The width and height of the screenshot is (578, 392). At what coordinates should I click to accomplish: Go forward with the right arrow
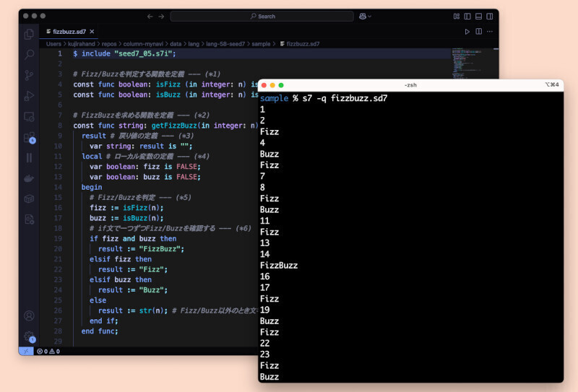(x=161, y=16)
